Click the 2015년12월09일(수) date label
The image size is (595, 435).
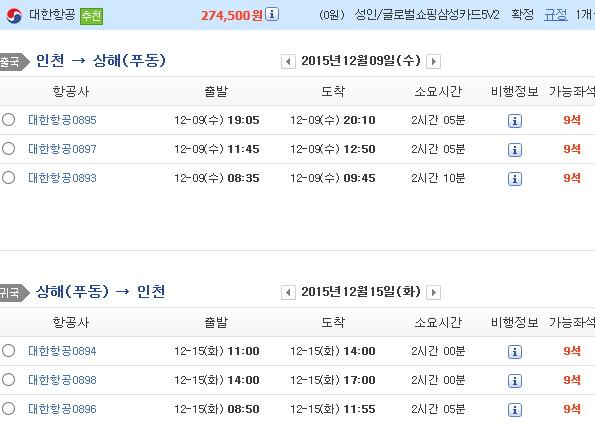(361, 61)
